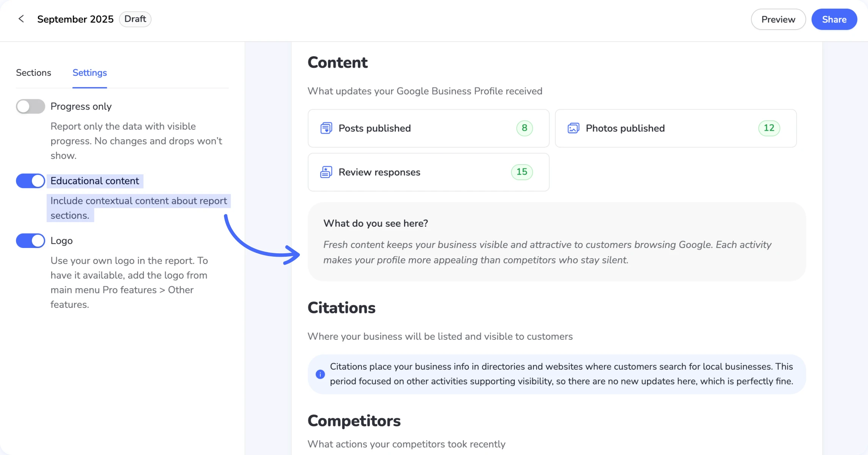Click the Content section heading
The image size is (868, 455).
point(337,63)
